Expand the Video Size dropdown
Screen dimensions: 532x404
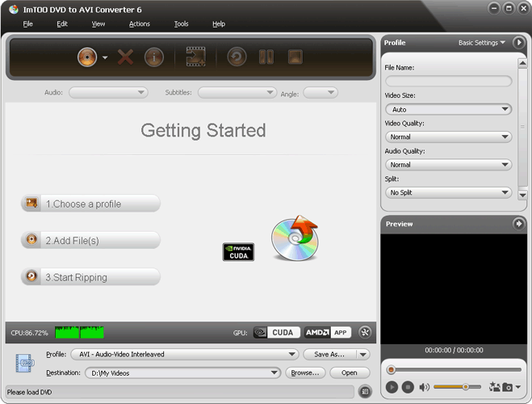[449, 109]
